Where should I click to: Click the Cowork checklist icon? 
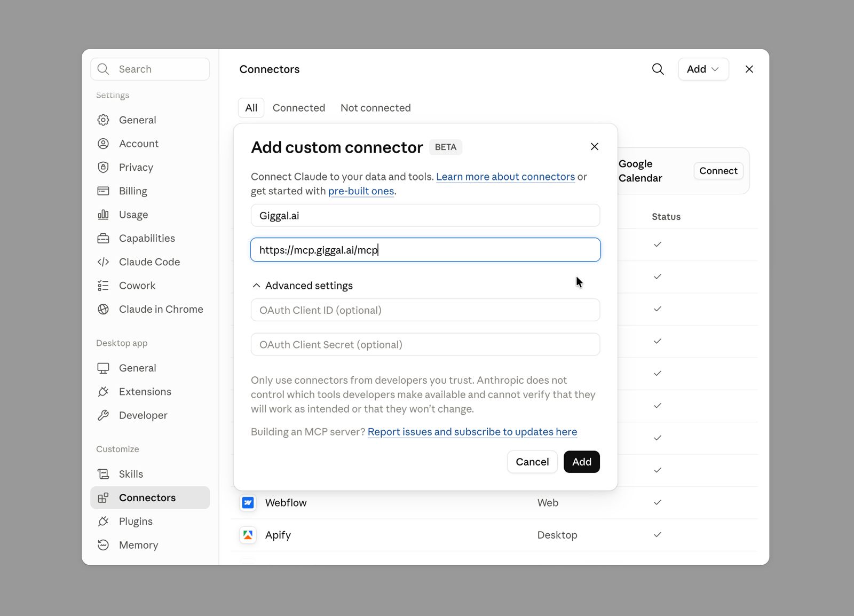103,286
